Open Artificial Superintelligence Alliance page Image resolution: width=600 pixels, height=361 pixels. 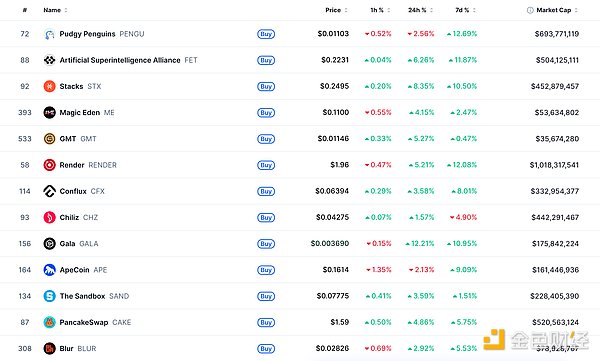[x=120, y=60]
